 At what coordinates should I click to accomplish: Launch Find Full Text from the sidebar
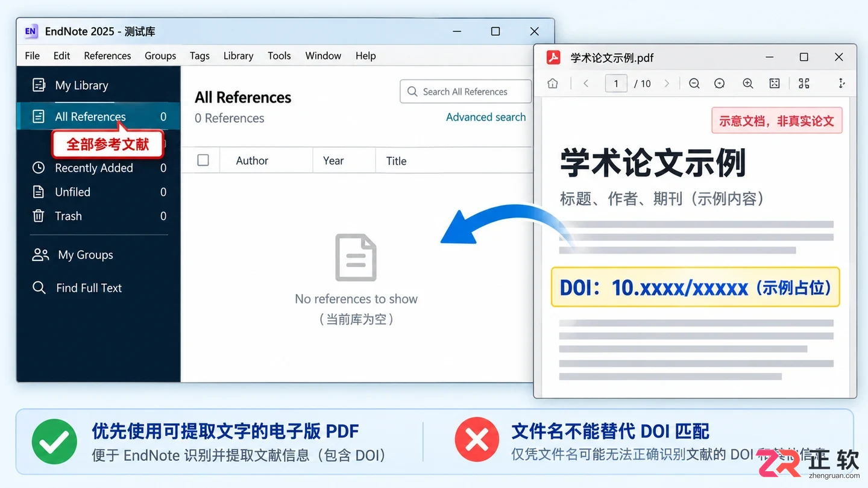click(77, 288)
